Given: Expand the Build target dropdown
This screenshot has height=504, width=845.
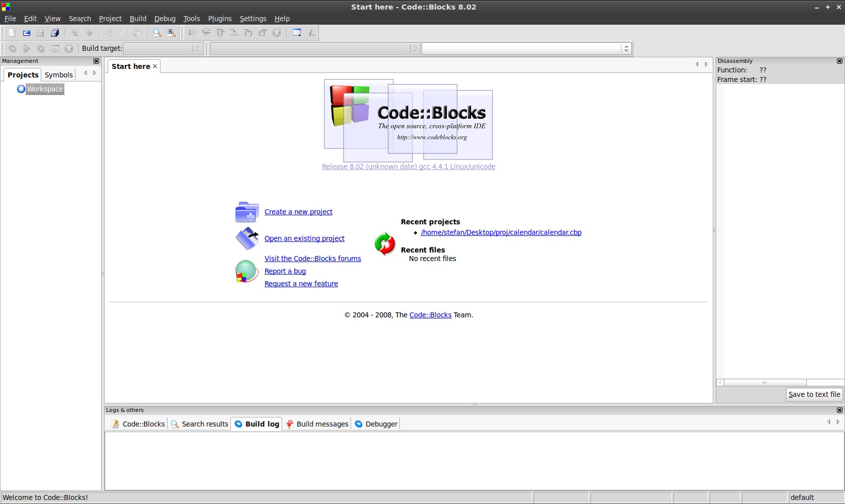Looking at the screenshot, I should [x=197, y=49].
